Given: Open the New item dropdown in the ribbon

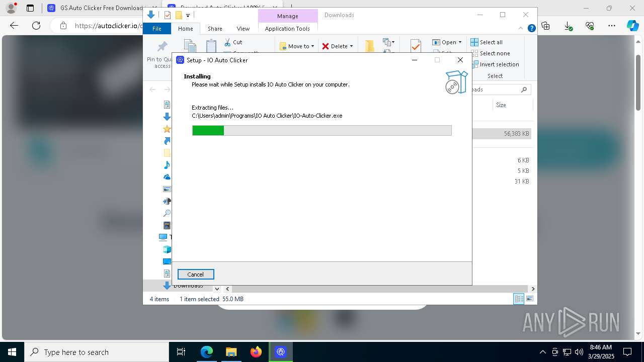Looking at the screenshot, I should (388, 42).
